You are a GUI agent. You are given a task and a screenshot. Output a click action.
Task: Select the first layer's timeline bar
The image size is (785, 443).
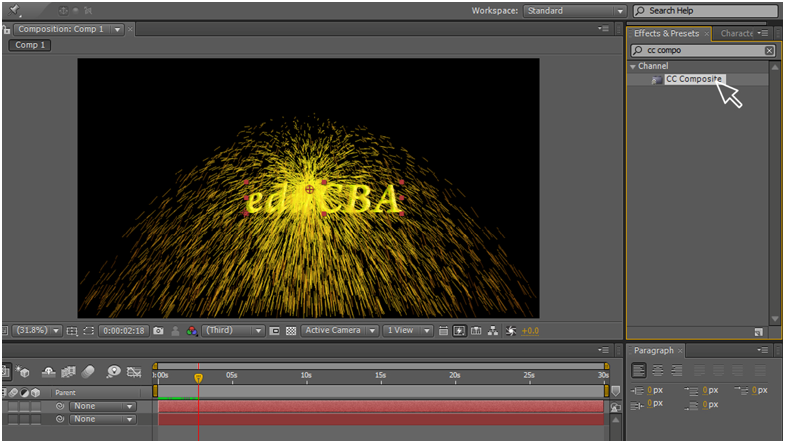(381, 406)
